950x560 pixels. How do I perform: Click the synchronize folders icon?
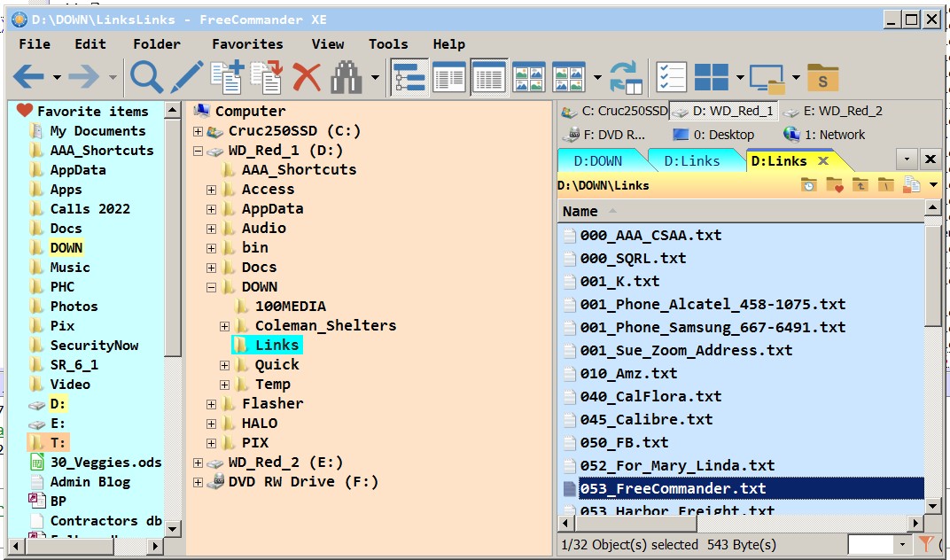click(626, 77)
